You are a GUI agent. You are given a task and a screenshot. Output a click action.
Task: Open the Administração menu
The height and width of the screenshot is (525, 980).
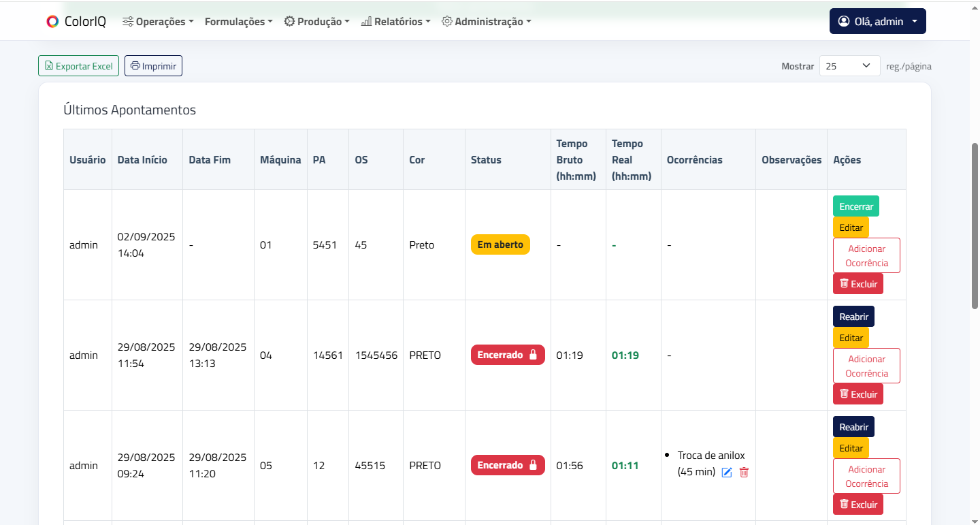point(486,22)
